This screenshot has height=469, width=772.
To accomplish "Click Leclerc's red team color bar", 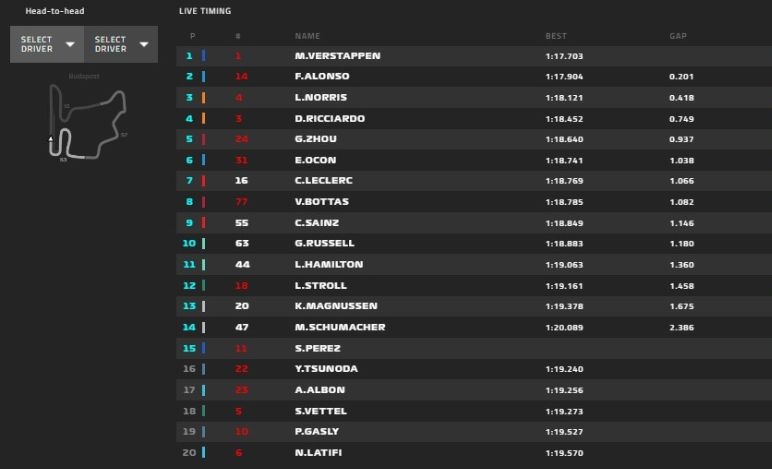I will 204,181.
